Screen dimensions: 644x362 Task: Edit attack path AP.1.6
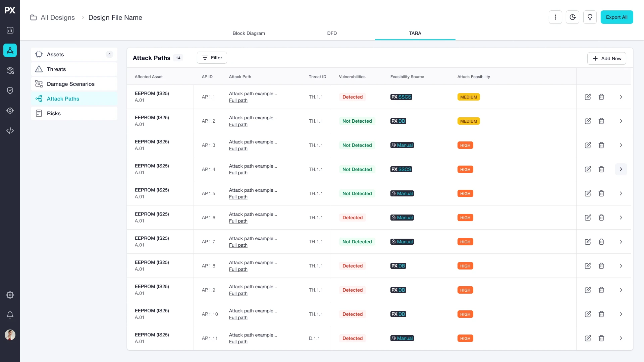[x=588, y=218]
